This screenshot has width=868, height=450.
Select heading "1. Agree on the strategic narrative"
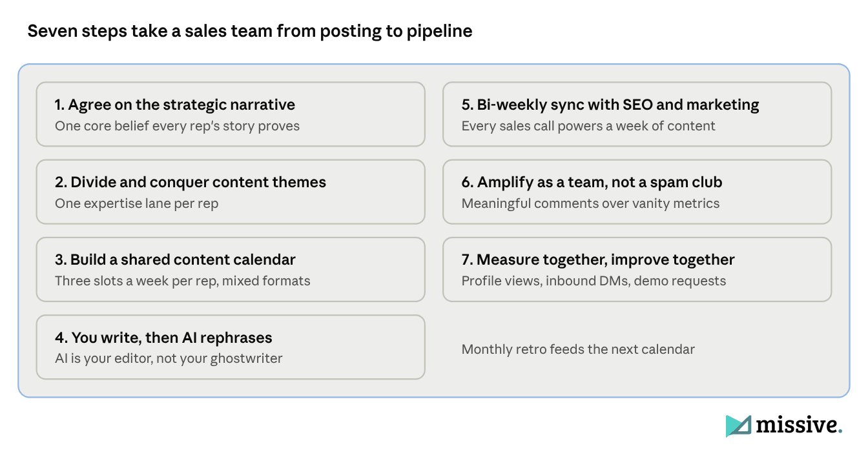click(175, 105)
